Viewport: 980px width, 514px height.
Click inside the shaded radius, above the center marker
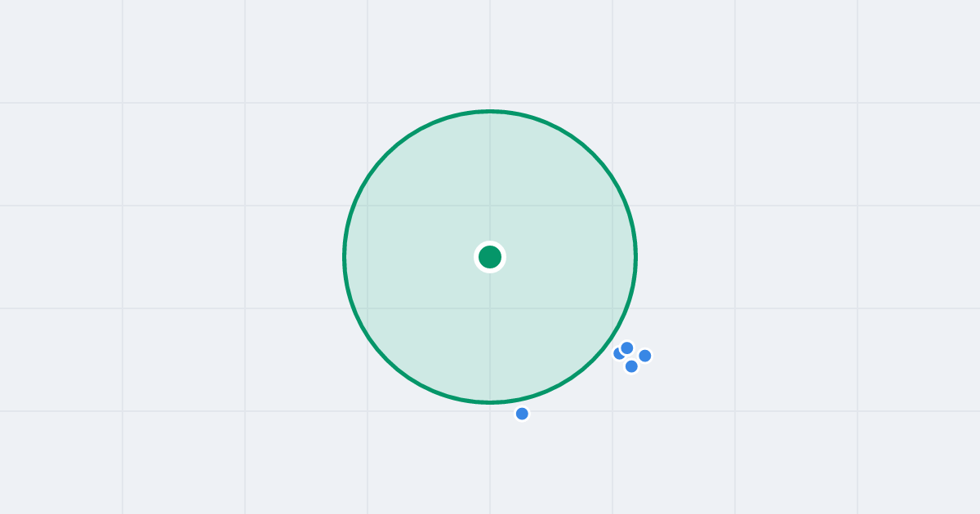point(490,179)
